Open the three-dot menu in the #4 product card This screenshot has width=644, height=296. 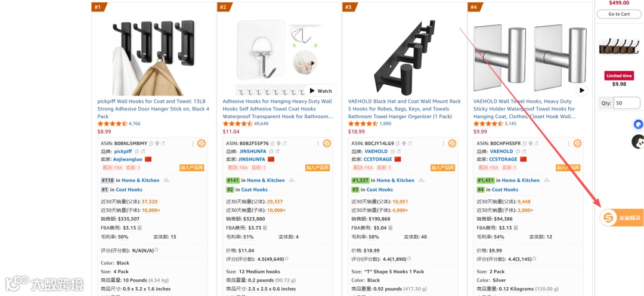coord(569,143)
